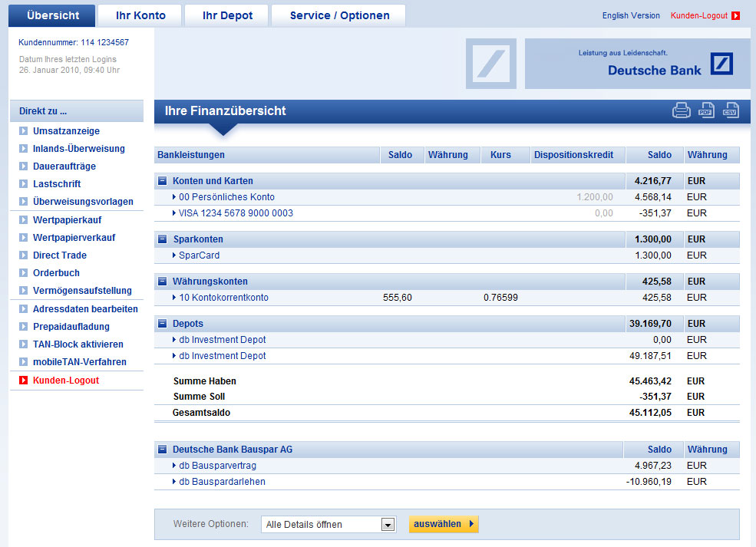Open the Ihr Depot tab
Screen dimensions: 756x547
(x=227, y=15)
